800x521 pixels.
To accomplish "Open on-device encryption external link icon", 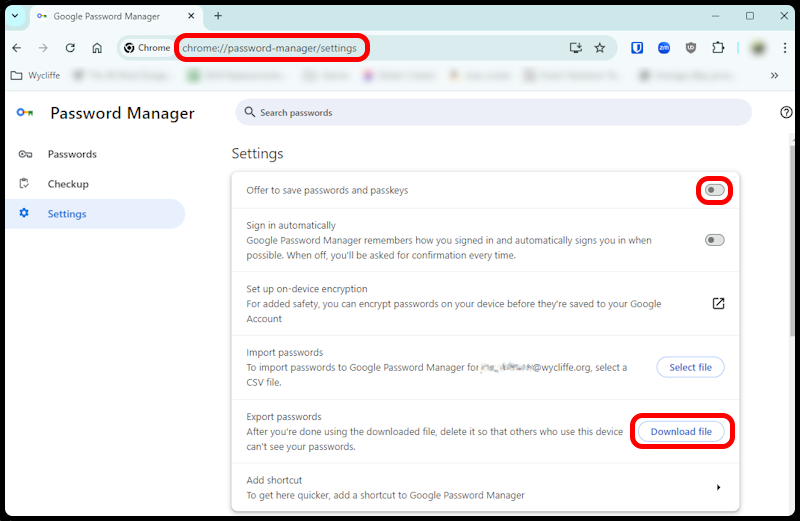I will coord(718,304).
